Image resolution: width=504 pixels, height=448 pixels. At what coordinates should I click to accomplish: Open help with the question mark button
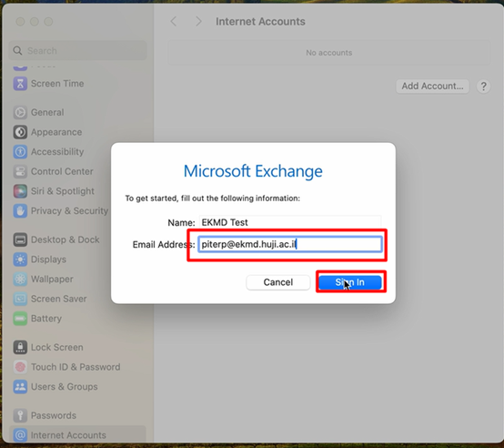tap(483, 87)
